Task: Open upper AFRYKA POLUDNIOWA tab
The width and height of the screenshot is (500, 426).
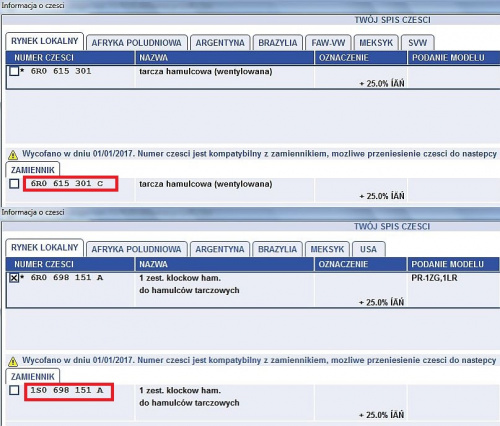Action: pos(137,43)
